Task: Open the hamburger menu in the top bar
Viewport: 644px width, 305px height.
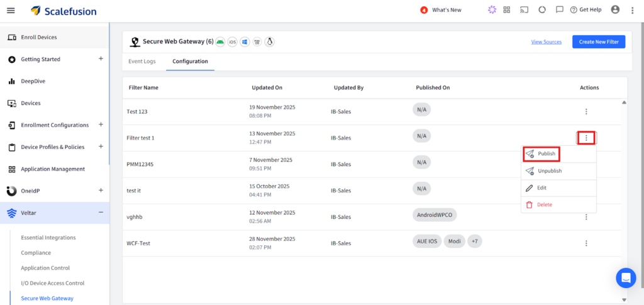Action: (10, 10)
